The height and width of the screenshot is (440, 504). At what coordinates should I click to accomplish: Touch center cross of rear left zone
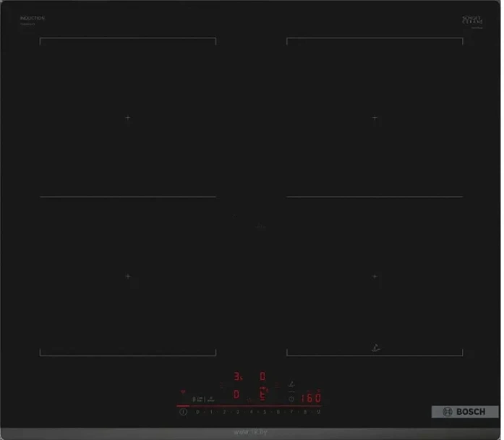point(128,118)
